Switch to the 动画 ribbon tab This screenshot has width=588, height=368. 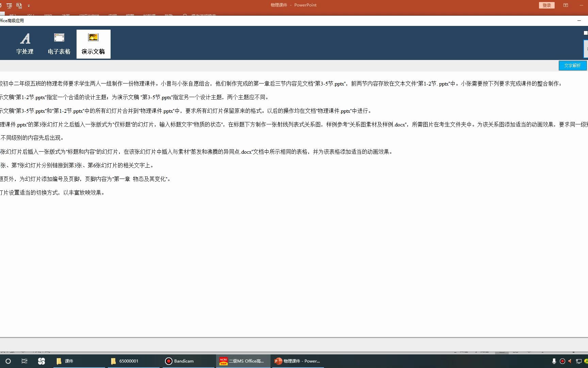coord(66,16)
